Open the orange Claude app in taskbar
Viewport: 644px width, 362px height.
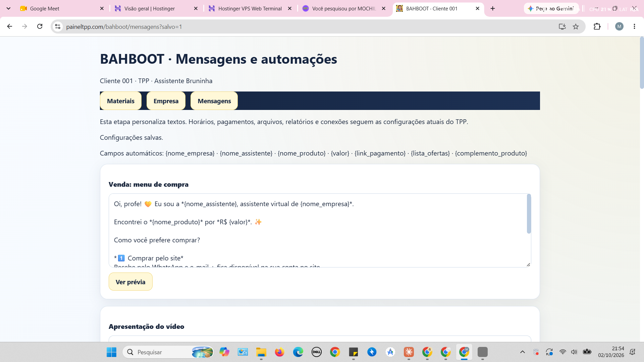coord(409,352)
